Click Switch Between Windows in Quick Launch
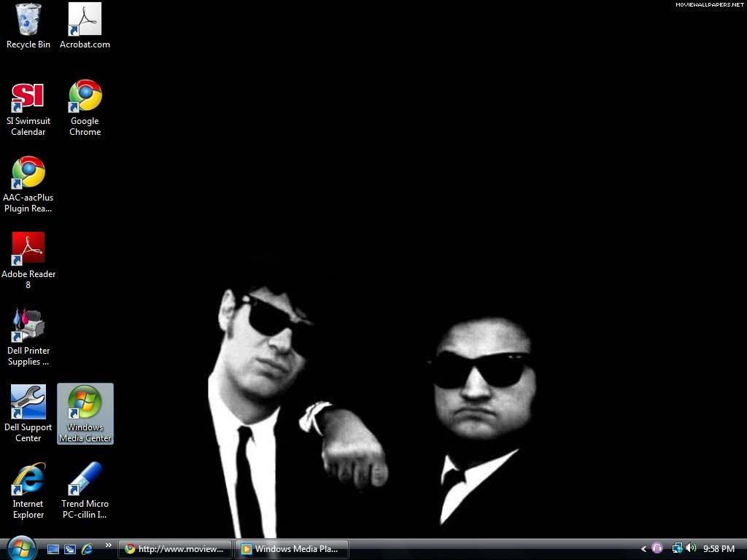747x560 pixels. (x=70, y=549)
